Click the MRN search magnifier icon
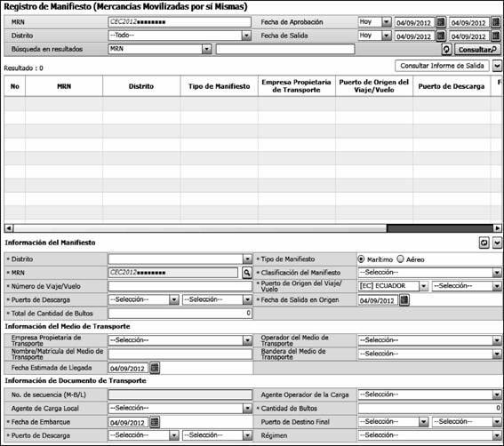The width and height of the screenshot is (504, 446). [246, 273]
